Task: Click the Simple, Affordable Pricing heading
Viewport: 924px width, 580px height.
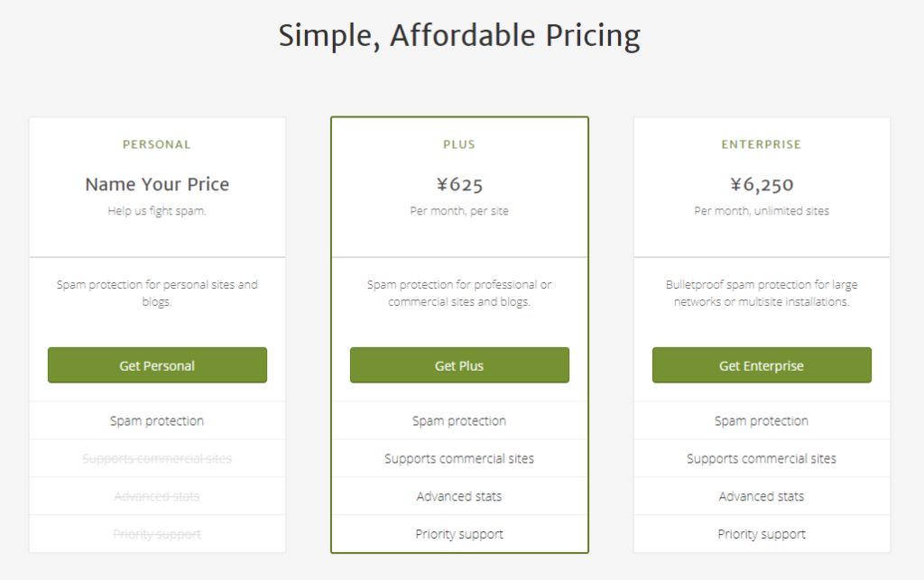Action: pyautogui.click(x=459, y=35)
